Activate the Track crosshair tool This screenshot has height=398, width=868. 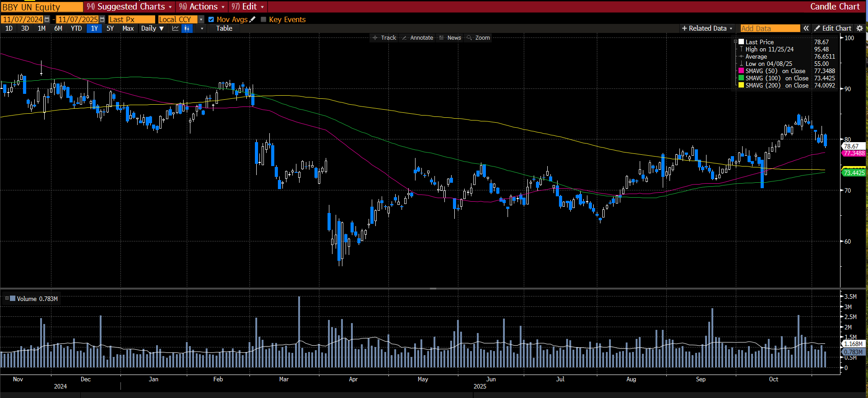tap(384, 38)
